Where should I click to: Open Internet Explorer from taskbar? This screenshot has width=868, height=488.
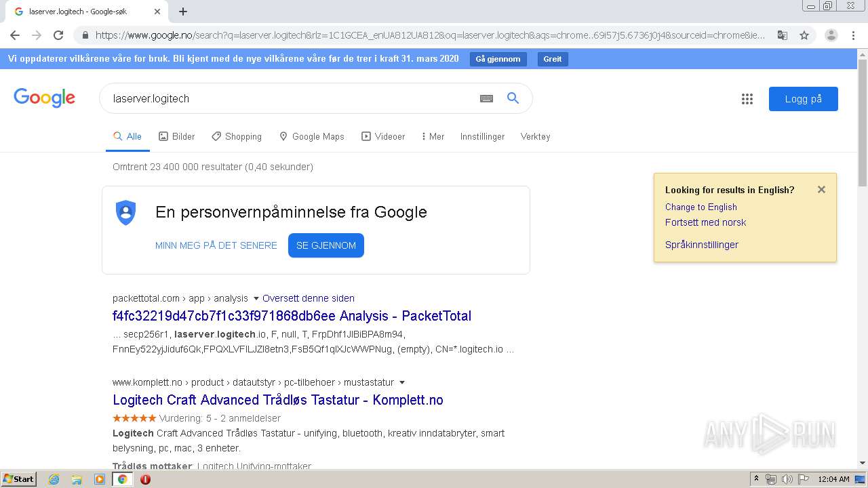pyautogui.click(x=54, y=479)
